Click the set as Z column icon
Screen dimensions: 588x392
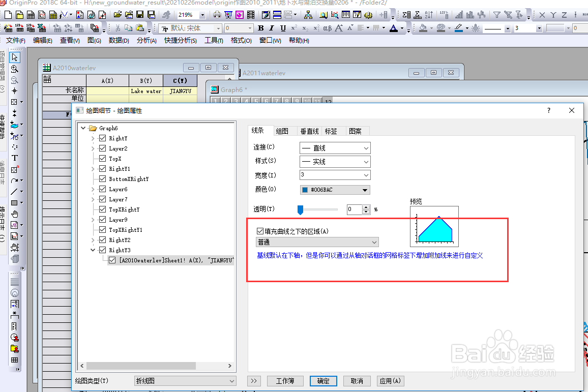pos(564,15)
